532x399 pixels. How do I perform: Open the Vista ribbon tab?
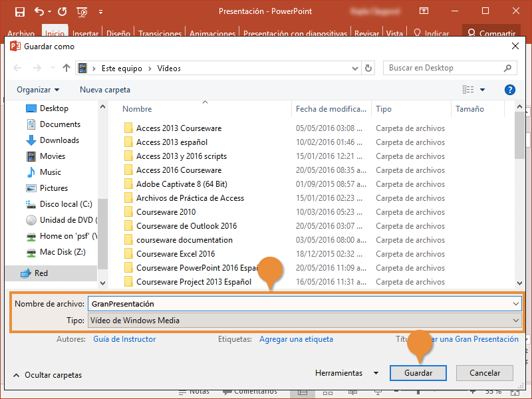tap(394, 33)
